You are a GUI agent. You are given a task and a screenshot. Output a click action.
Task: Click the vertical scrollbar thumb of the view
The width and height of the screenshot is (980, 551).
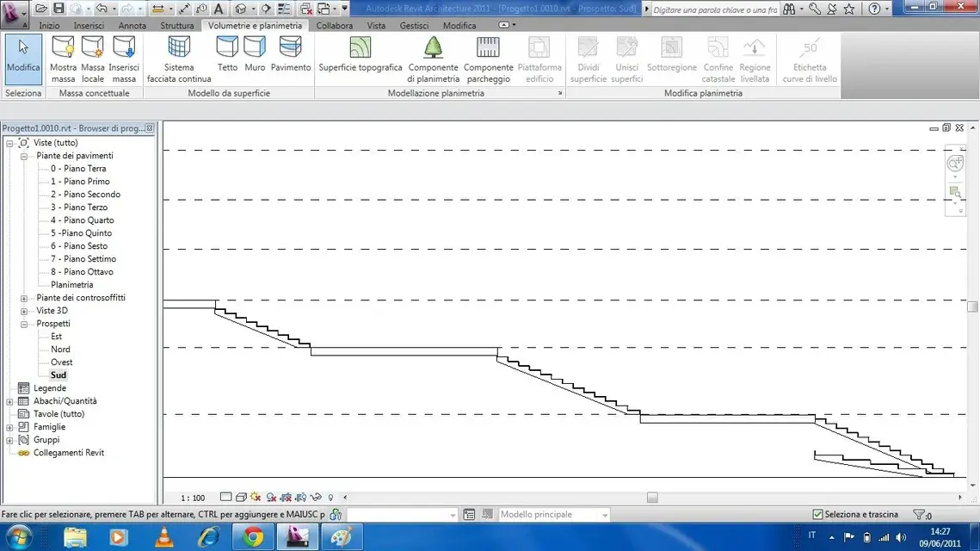pos(972,306)
